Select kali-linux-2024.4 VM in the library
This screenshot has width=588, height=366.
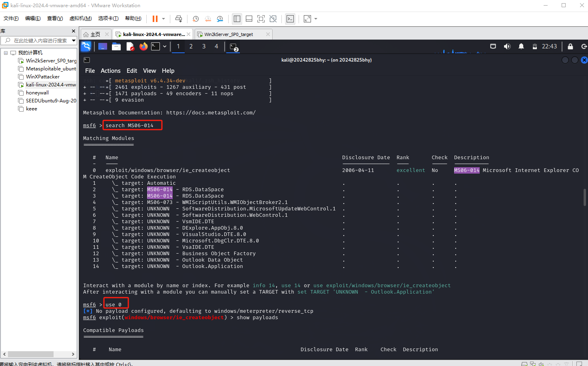[x=47, y=85]
